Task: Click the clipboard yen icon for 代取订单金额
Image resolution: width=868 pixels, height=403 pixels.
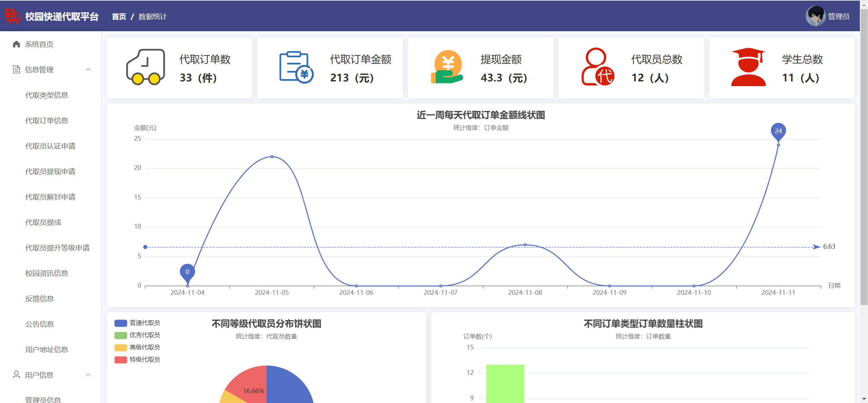Action: [x=296, y=67]
